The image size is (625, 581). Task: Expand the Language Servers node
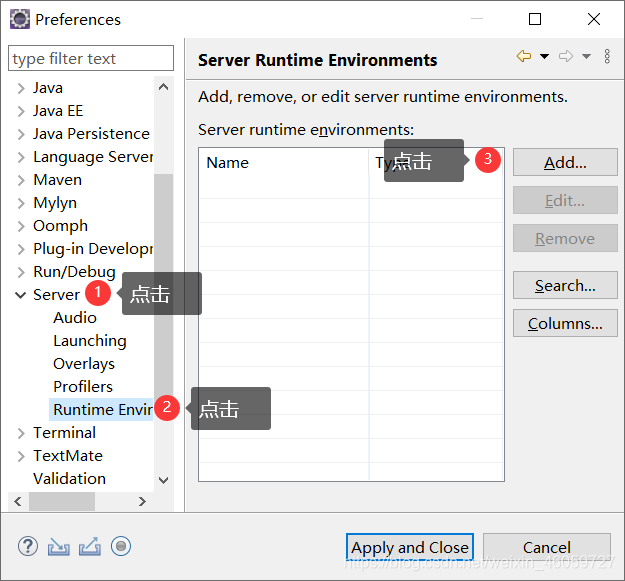[21, 157]
